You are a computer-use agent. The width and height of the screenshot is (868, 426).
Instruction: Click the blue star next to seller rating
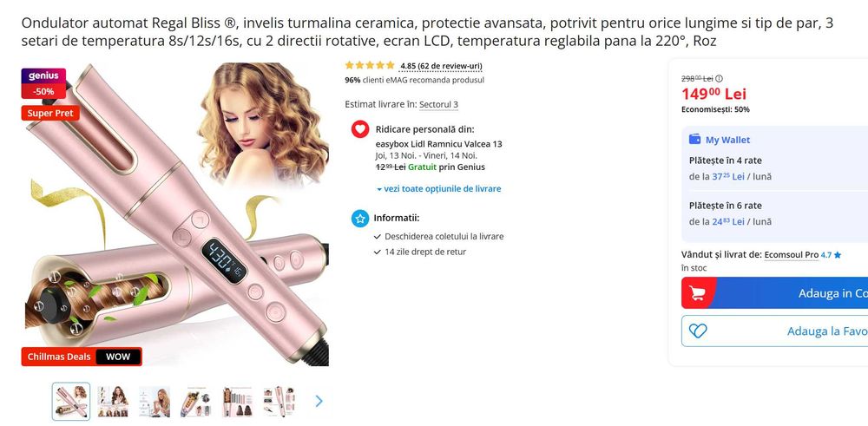click(838, 255)
